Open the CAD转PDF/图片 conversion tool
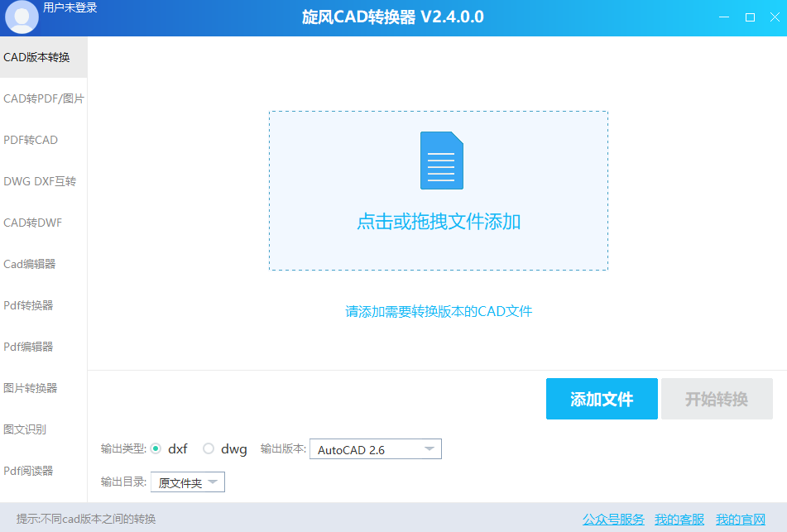787x532 pixels. (43, 98)
